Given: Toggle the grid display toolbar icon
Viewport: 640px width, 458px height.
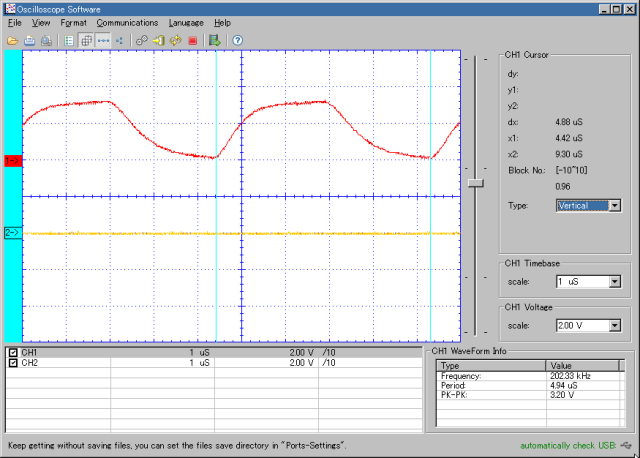Looking at the screenshot, I should pyautogui.click(x=86, y=40).
